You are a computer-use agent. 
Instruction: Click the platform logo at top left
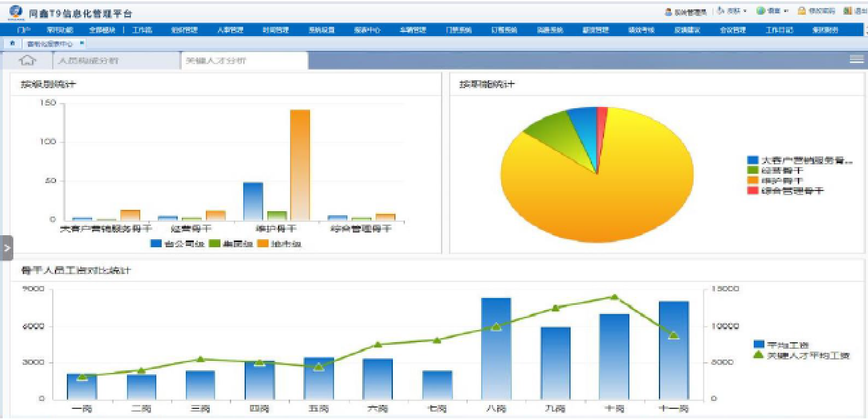[15, 12]
